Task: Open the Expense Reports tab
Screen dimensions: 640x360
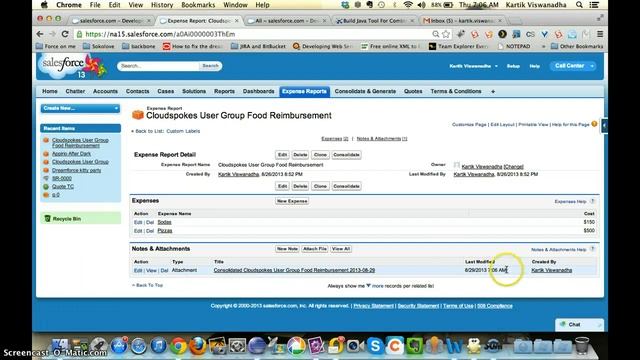Action: click(x=304, y=91)
